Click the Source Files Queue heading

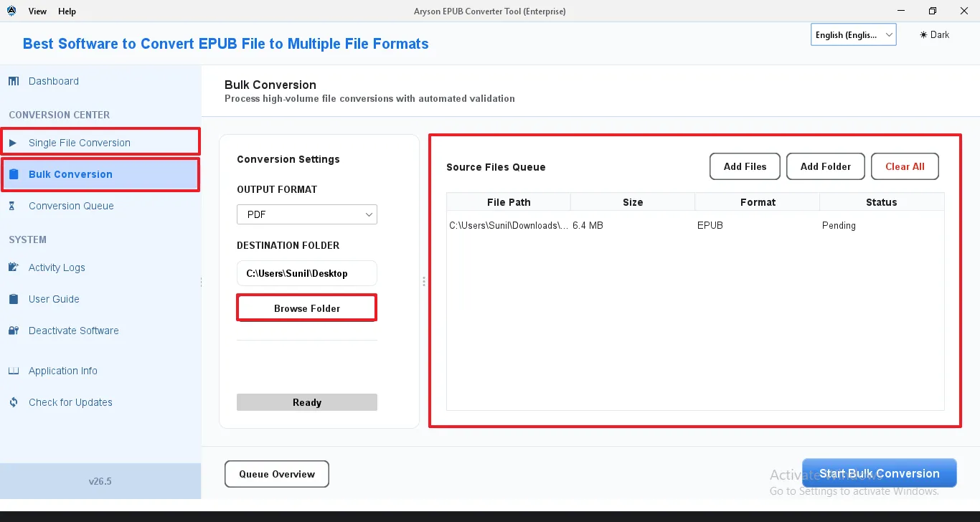(496, 167)
